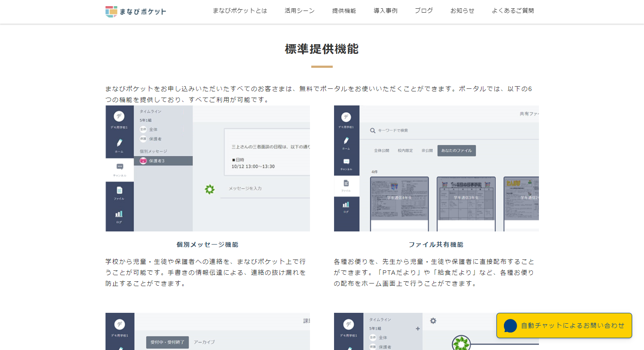Click the 標準提供機能 page title
644x350 pixels.
[x=322, y=49]
